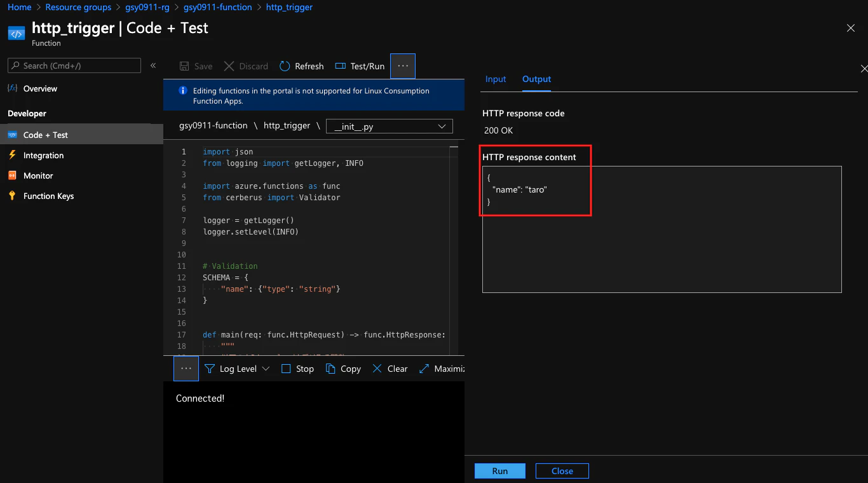Open Resource groups breadcrumb link
The width and height of the screenshot is (868, 483).
pyautogui.click(x=78, y=7)
